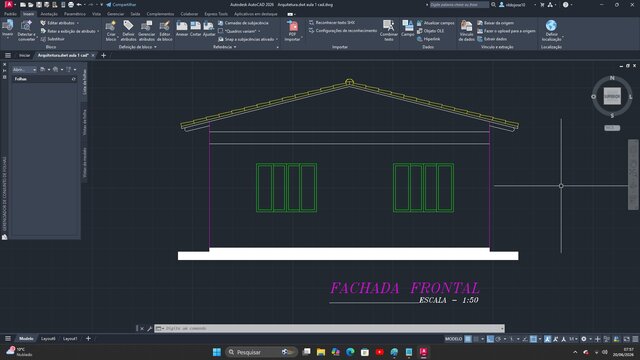Click the new drawing plus tab button
The image size is (640, 360).
pyautogui.click(x=103, y=55)
